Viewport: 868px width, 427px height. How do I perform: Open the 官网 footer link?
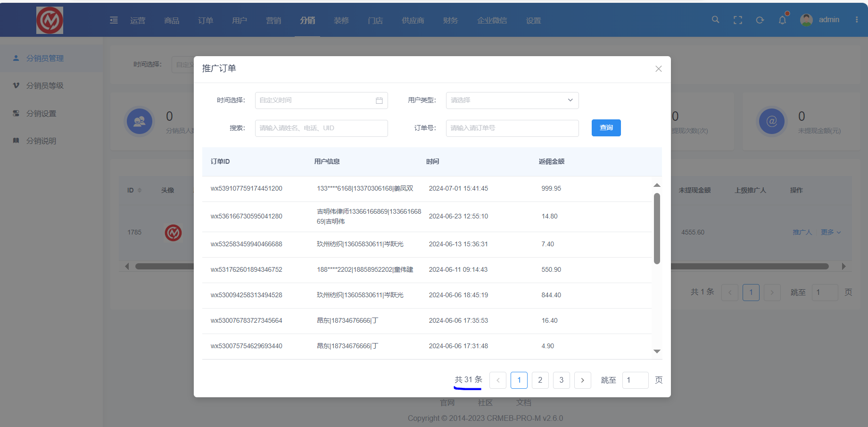(x=447, y=402)
